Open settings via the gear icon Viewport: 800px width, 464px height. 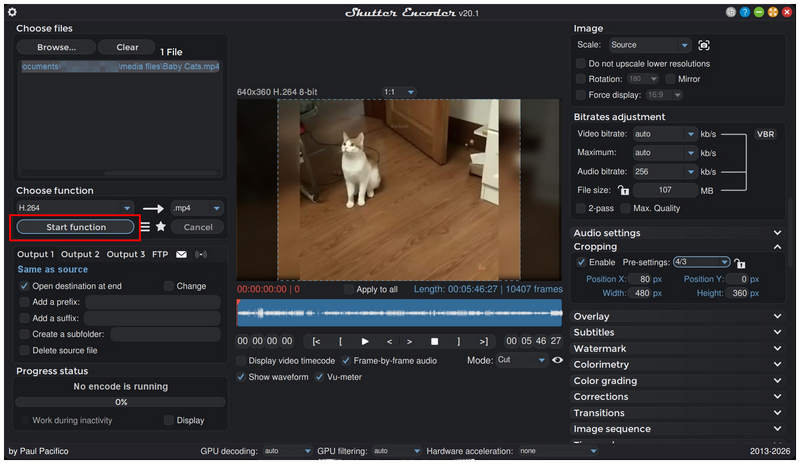[x=12, y=12]
